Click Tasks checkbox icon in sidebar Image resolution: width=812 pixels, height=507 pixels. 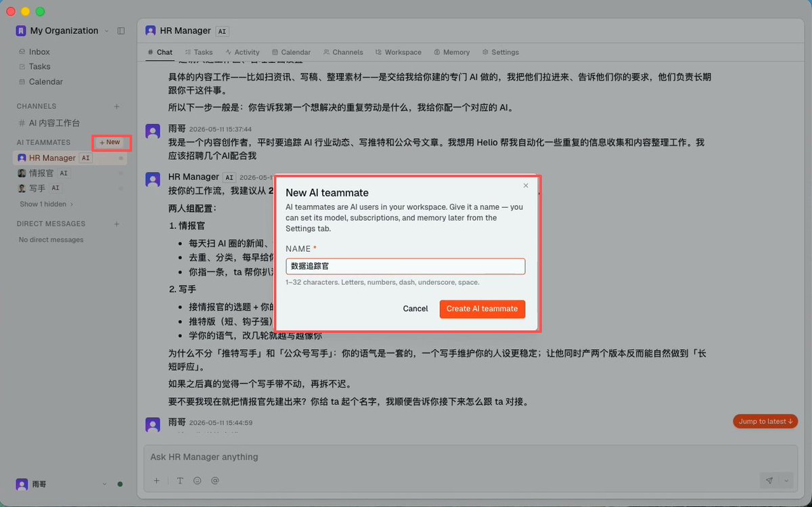pyautogui.click(x=22, y=66)
